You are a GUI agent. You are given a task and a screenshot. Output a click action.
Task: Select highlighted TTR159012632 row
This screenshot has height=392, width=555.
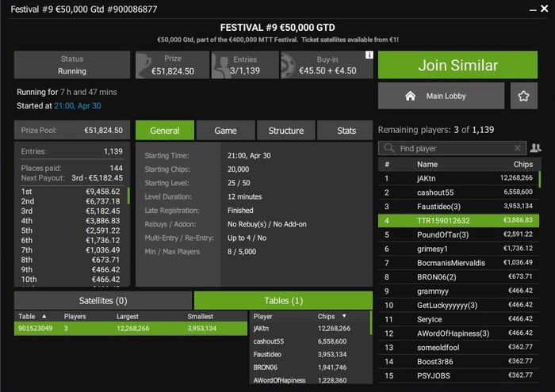click(458, 221)
